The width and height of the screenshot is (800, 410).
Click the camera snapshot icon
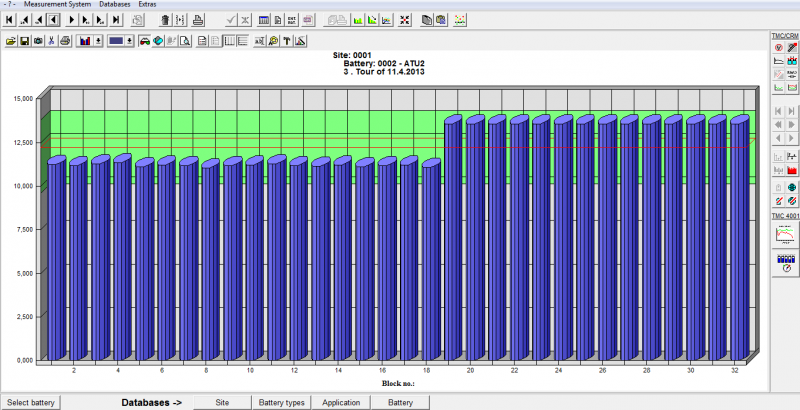[x=38, y=41]
